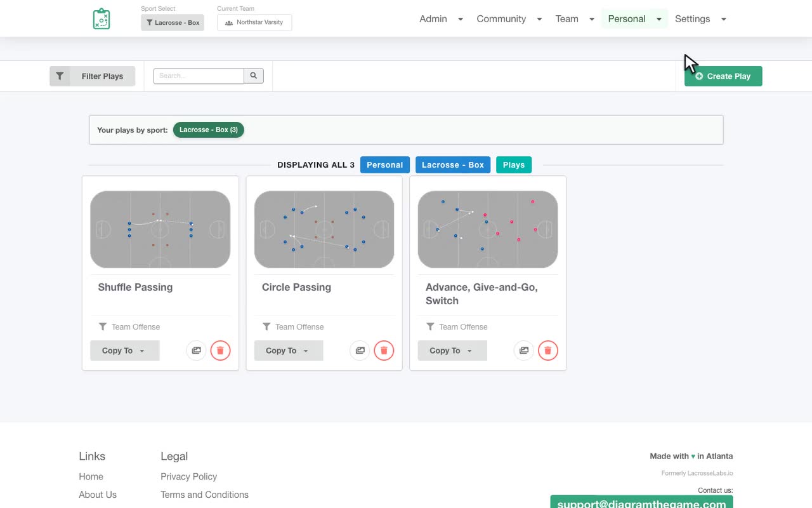Open image gallery icon for Shuffle Passing
The image size is (812, 508).
tap(196, 351)
